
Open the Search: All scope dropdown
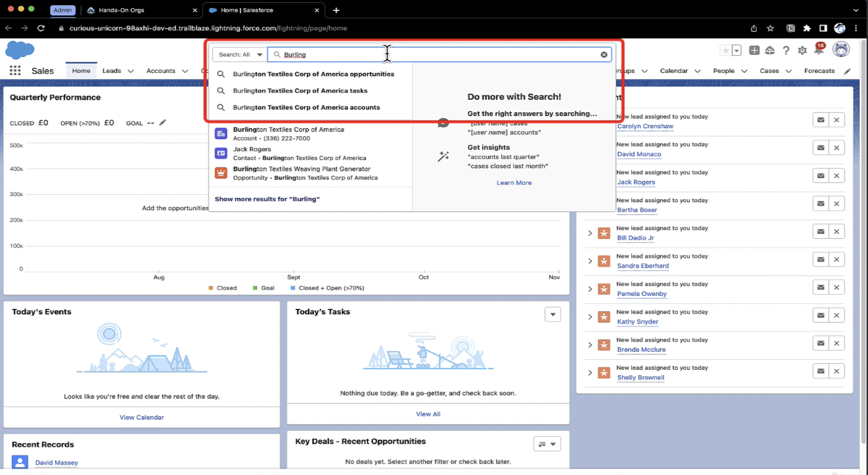tap(240, 54)
